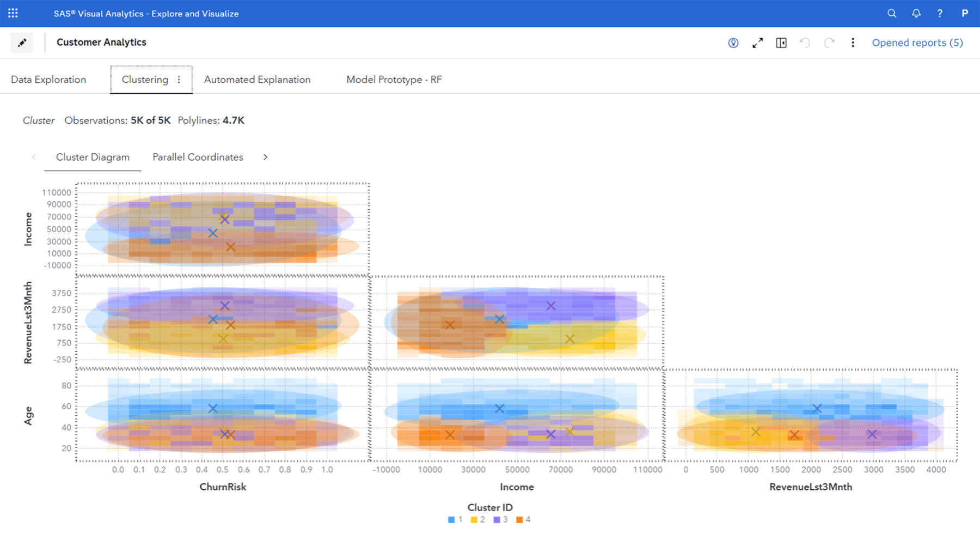Switch to the Automated Explanation tab

pos(257,80)
